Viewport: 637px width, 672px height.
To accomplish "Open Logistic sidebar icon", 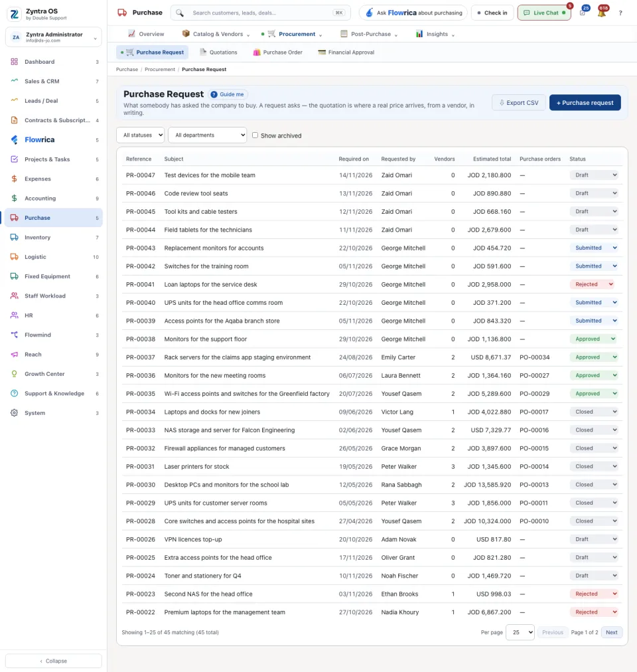I will [x=14, y=257].
